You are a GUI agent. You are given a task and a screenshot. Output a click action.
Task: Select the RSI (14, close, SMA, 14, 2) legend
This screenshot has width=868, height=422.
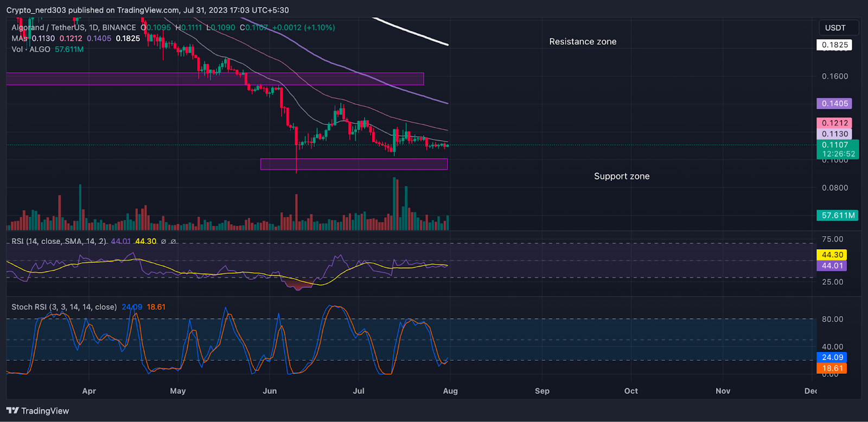pyautogui.click(x=59, y=241)
